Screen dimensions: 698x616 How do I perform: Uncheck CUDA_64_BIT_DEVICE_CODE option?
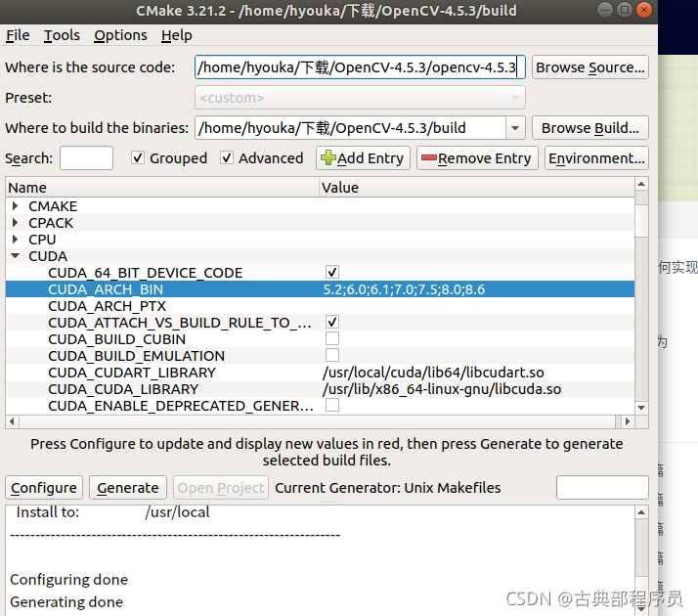point(332,272)
